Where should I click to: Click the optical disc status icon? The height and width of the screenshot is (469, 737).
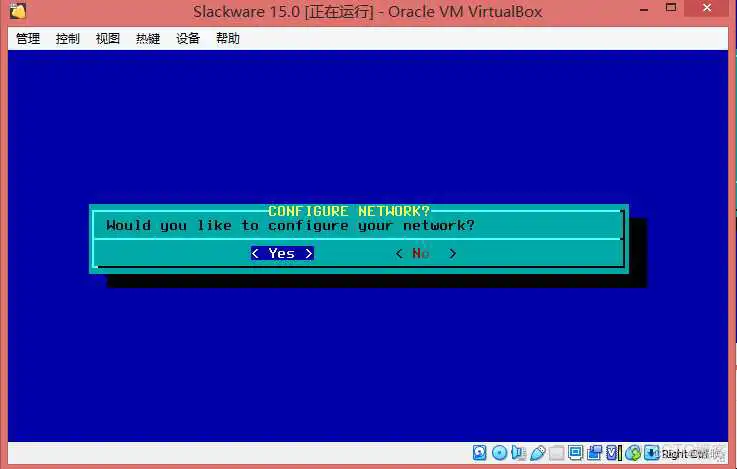tap(500, 453)
